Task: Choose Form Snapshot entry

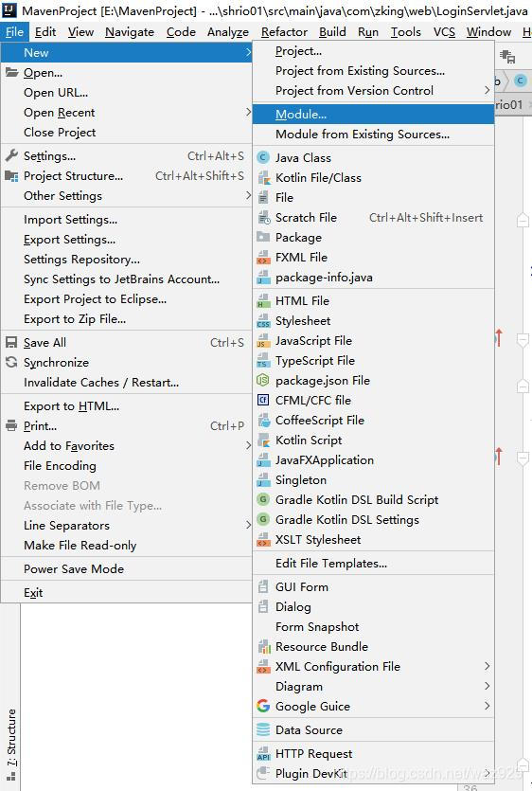Action: (x=373, y=626)
